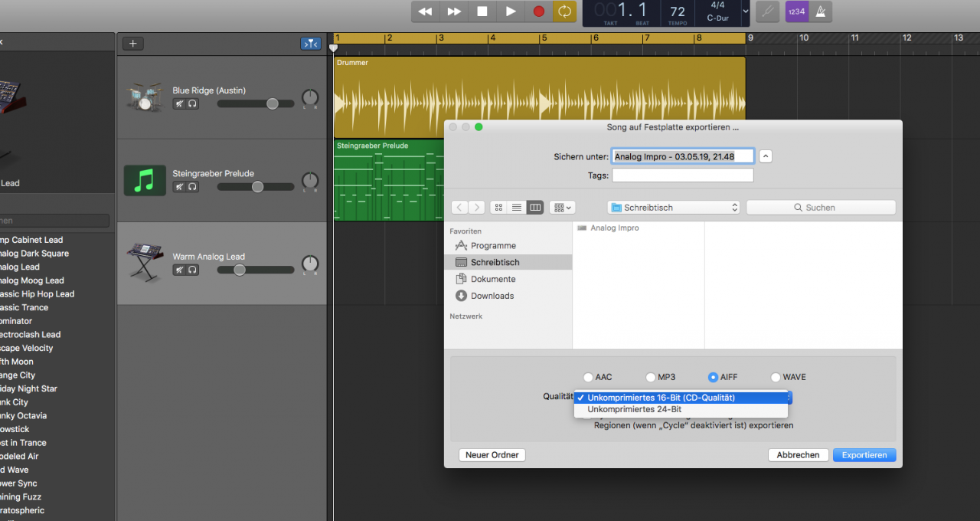Mute the Blue Ridge (Austin) track
Viewport: 980px width, 521px height.
(x=179, y=103)
